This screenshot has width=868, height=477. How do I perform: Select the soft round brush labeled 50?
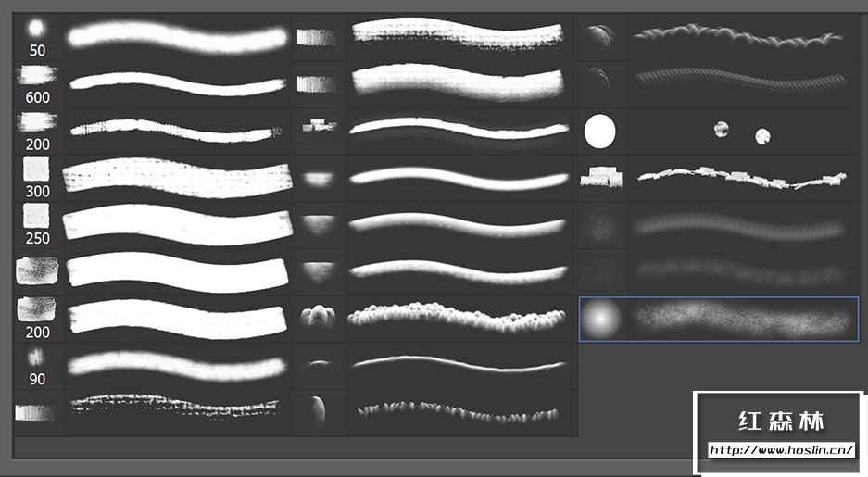tap(154, 38)
